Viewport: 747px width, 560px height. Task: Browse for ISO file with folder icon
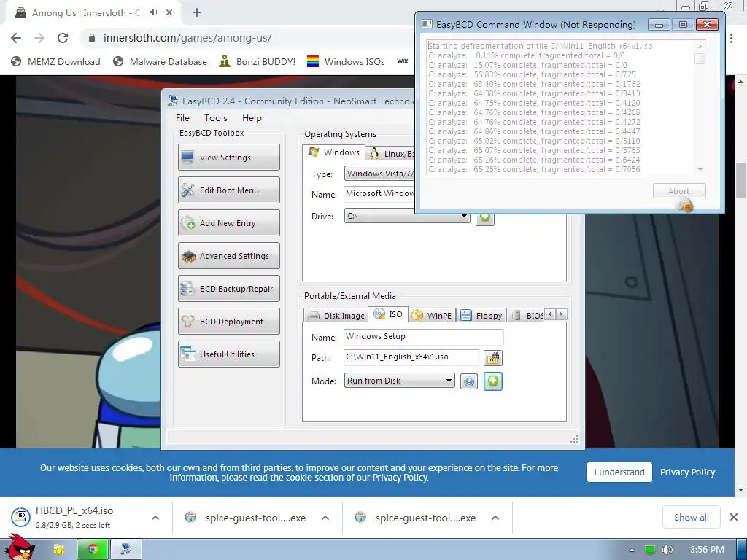(492, 357)
